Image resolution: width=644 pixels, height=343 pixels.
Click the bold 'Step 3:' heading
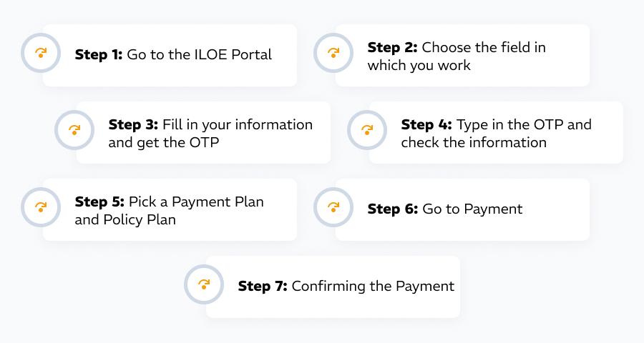133,124
